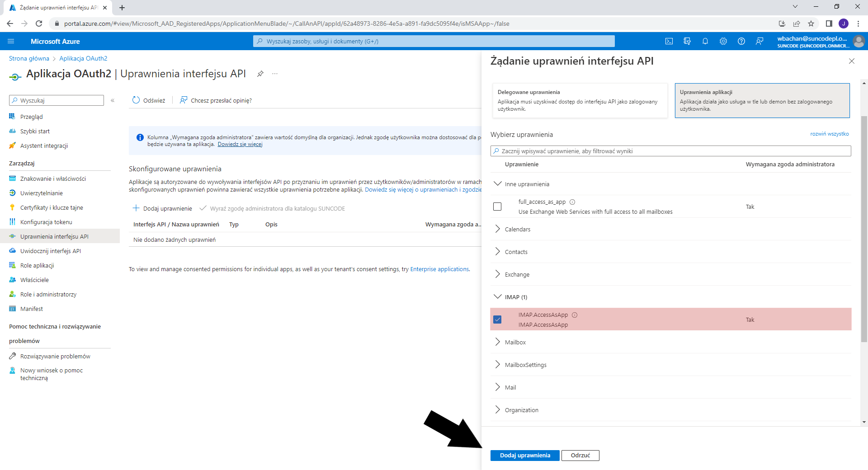The image size is (868, 470).
Task: Click the Odrzuć button
Action: [x=580, y=456]
